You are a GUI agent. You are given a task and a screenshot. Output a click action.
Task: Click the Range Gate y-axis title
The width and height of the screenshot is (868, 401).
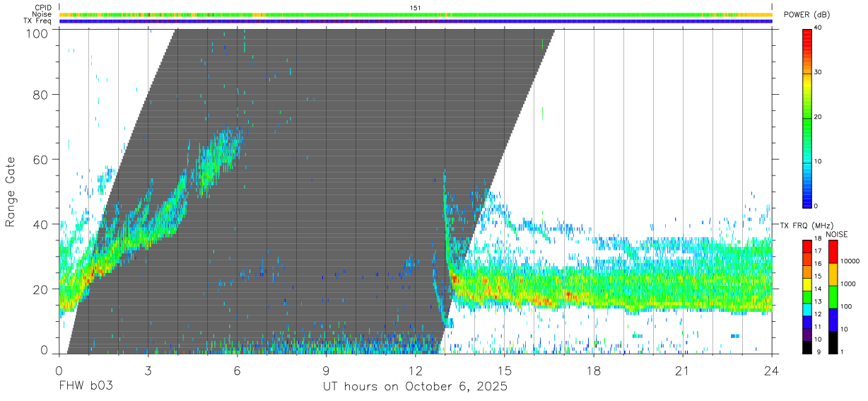pos(11,191)
